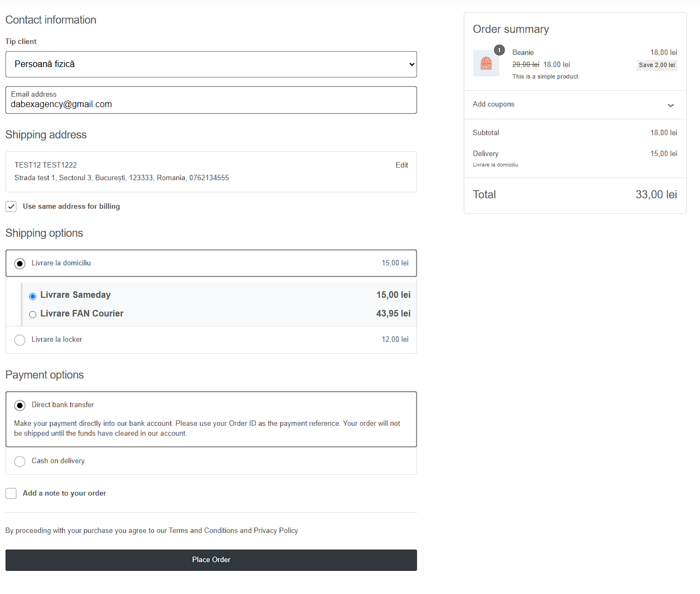
Task: Choose Livrare Sameday radio option
Action: tap(32, 296)
